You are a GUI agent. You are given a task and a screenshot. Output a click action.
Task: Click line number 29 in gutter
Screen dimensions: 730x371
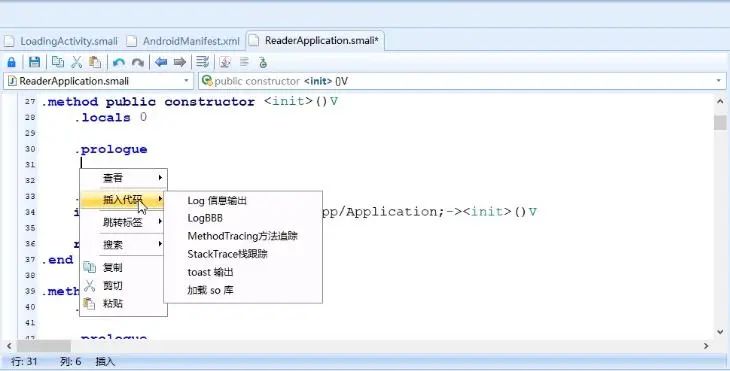pyautogui.click(x=30, y=134)
